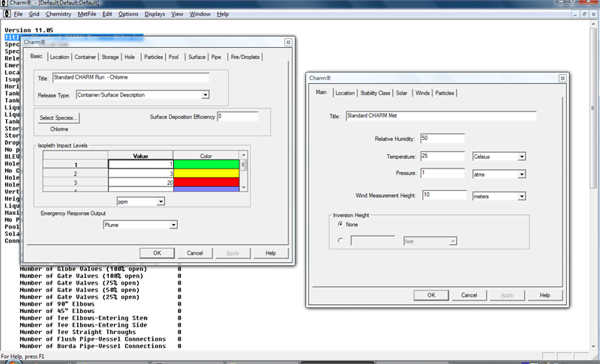The image size is (600, 364).
Task: Open the Release Type dropdown
Action: point(205,94)
